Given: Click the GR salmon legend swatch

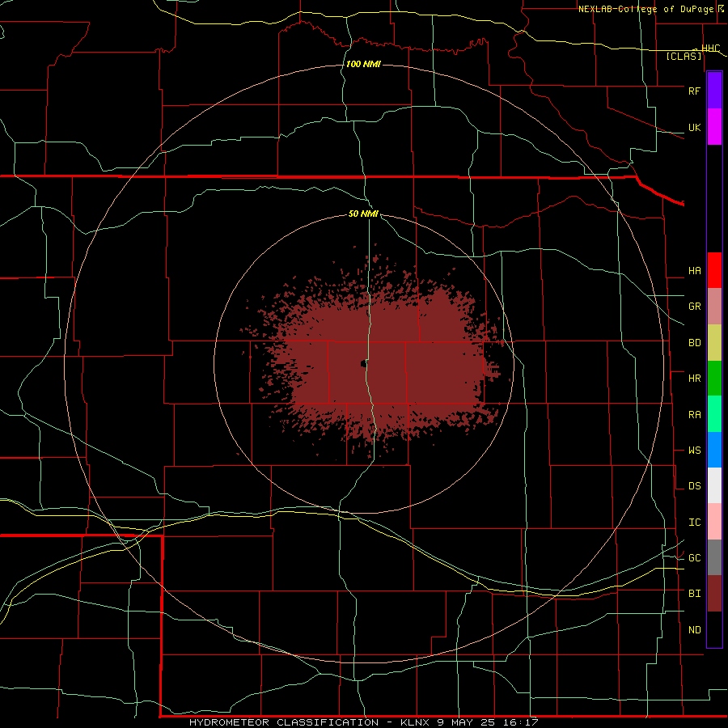Looking at the screenshot, I should click(x=714, y=307).
